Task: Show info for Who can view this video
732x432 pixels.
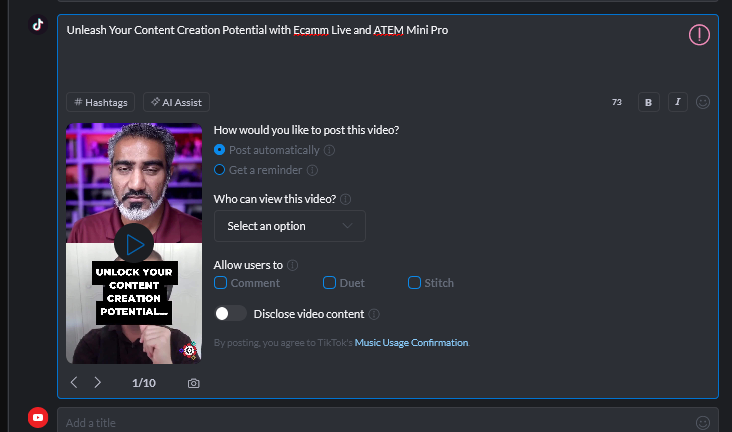Action: [x=345, y=199]
